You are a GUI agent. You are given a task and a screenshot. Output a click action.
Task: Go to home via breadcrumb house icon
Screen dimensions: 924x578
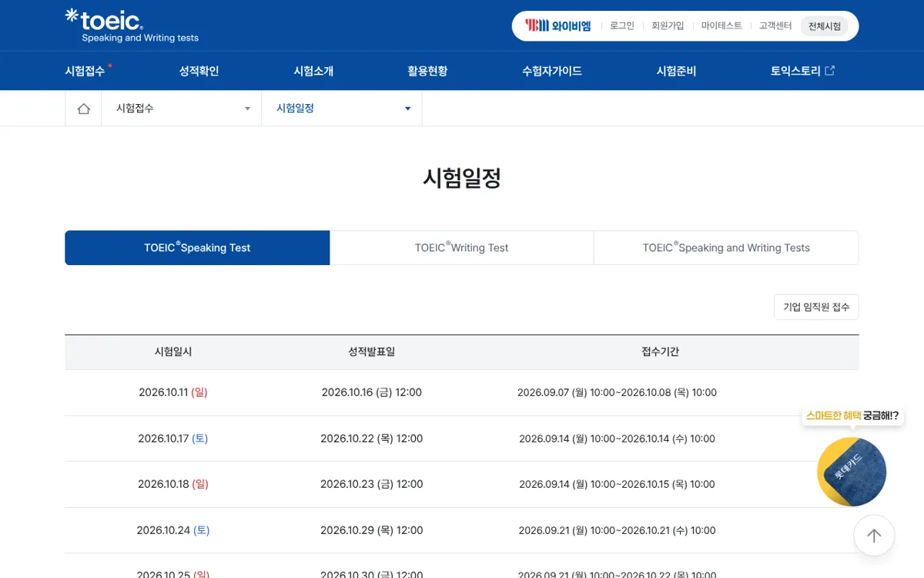[83, 109]
